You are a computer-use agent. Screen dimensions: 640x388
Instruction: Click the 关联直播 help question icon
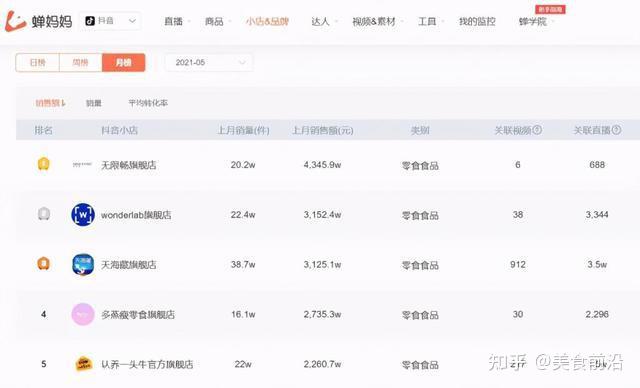click(x=616, y=130)
